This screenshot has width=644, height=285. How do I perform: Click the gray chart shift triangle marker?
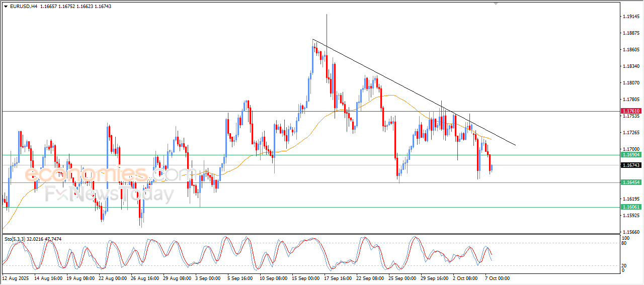point(497,4)
